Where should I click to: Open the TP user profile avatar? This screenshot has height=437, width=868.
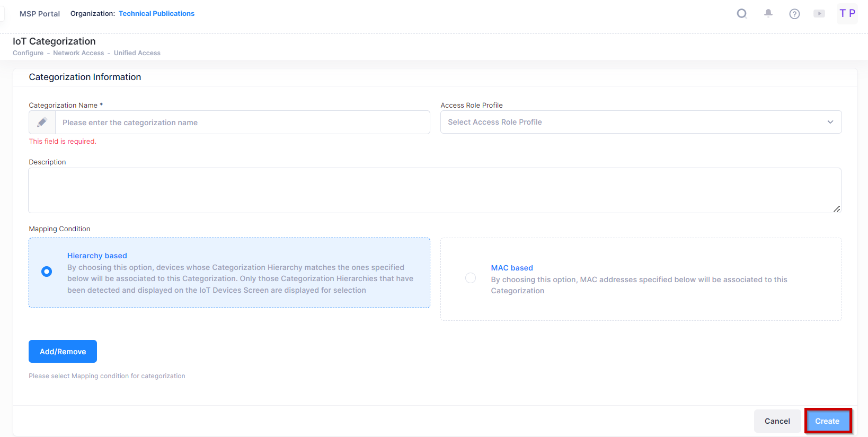(847, 14)
